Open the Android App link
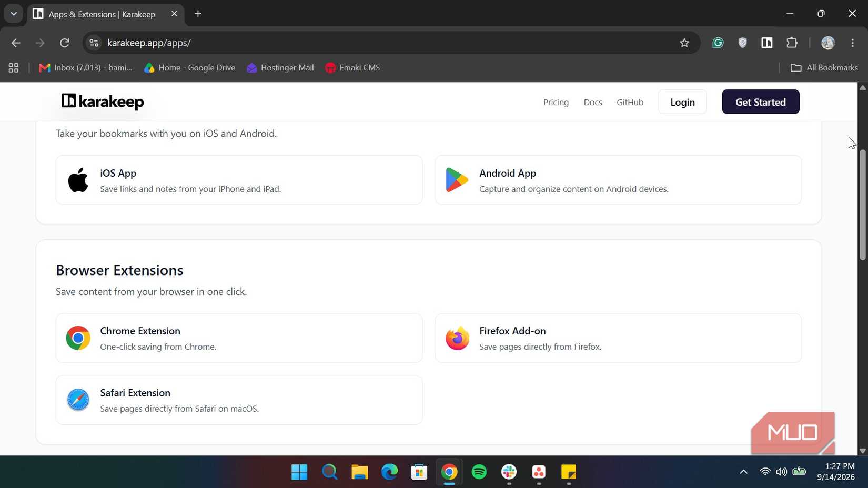 pyautogui.click(x=618, y=180)
